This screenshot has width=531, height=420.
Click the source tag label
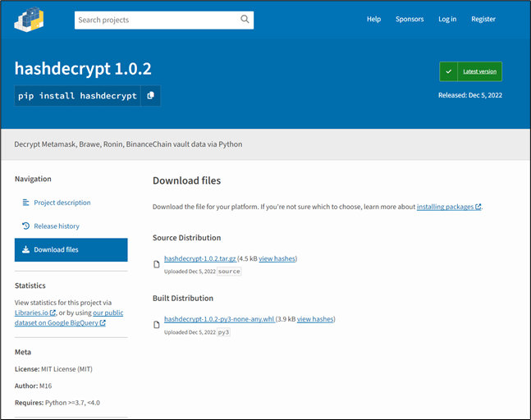(x=229, y=272)
